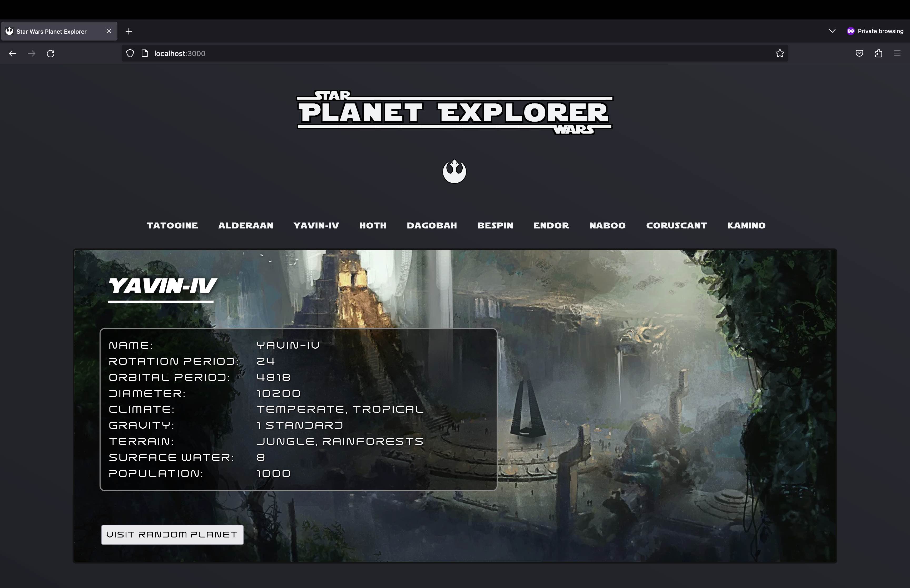The height and width of the screenshot is (588, 910).
Task: Go back to previous page
Action: pos(13,53)
